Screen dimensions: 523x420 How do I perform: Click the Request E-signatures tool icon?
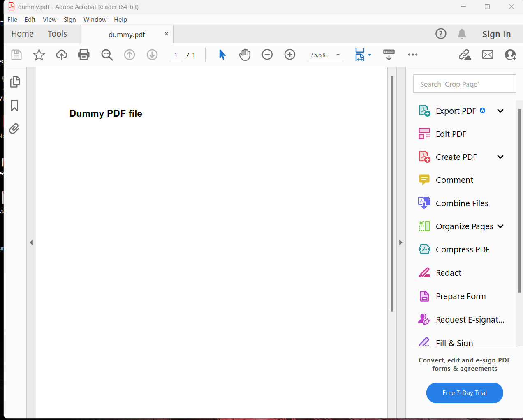pyautogui.click(x=424, y=319)
